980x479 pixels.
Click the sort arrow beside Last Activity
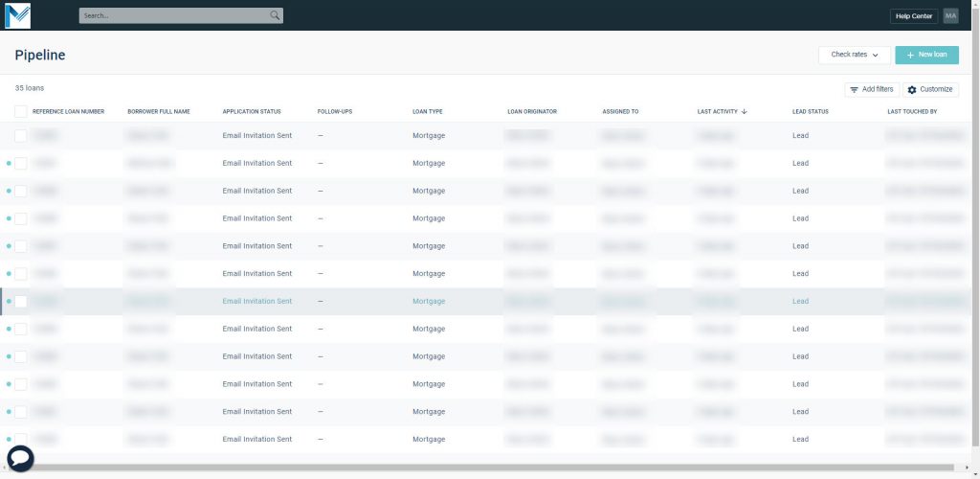745,112
